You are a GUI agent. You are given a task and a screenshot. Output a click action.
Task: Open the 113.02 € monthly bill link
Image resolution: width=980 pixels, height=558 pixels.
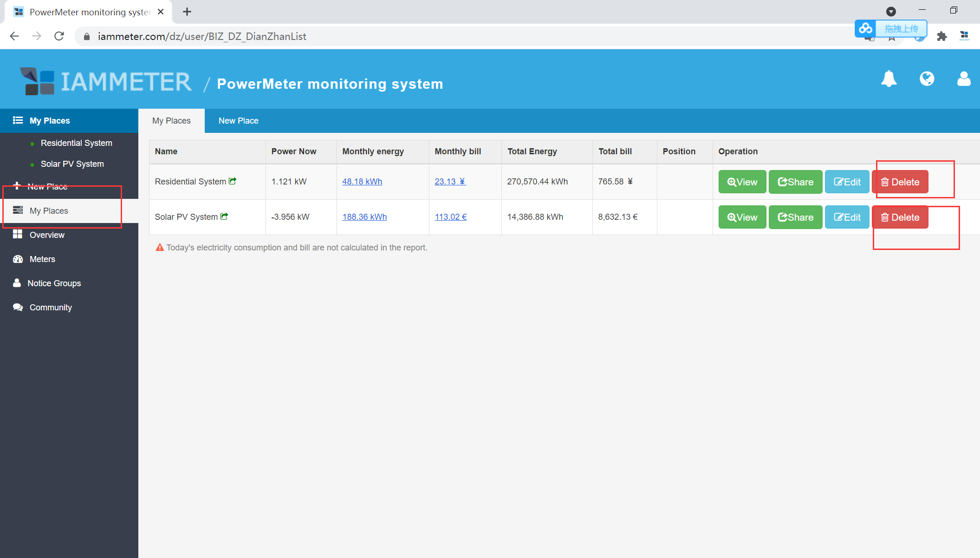(x=450, y=217)
